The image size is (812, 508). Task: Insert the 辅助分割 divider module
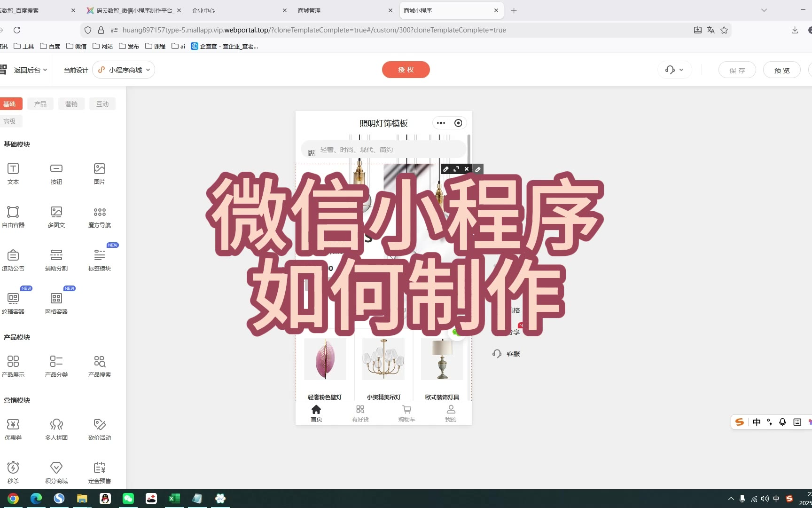coord(56,260)
